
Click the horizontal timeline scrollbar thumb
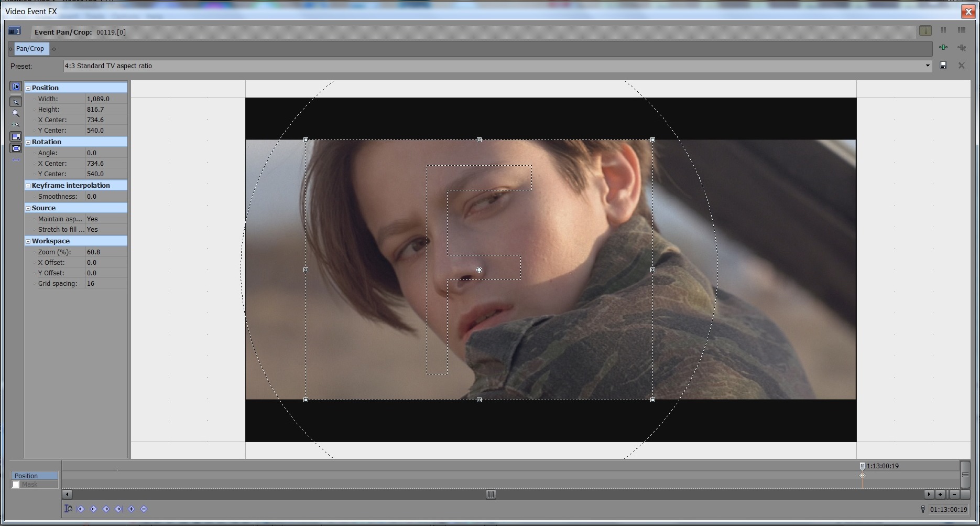(491, 494)
